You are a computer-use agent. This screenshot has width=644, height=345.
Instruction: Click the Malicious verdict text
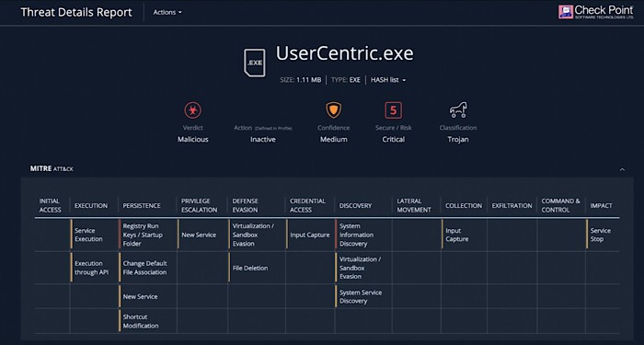[192, 140]
